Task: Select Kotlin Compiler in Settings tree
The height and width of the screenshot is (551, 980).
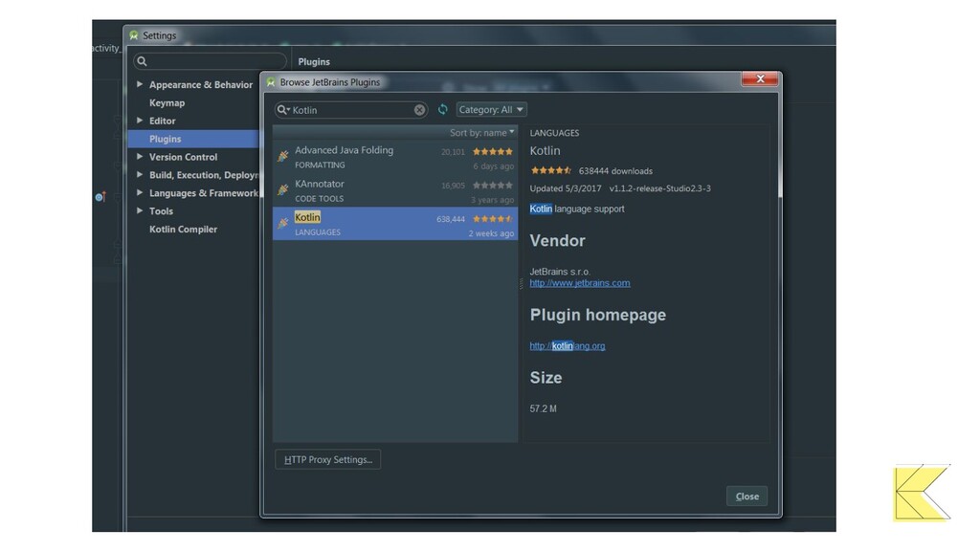Action: point(183,230)
